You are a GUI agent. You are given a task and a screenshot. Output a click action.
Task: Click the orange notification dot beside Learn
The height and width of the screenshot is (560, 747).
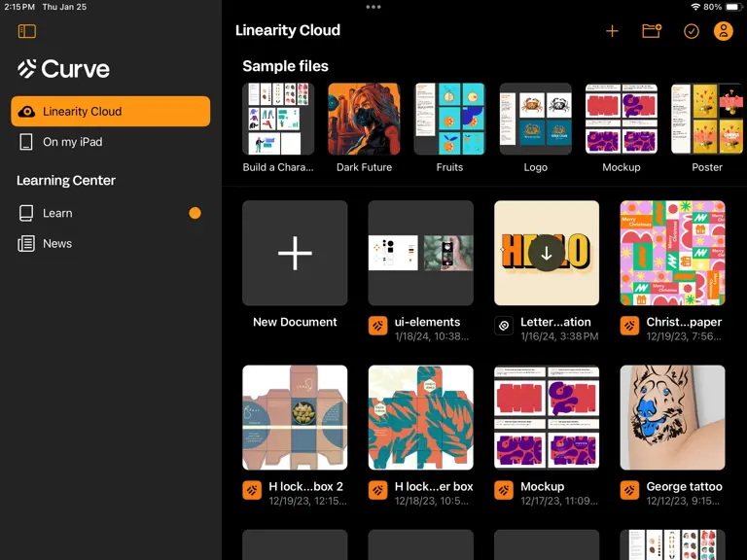click(195, 213)
